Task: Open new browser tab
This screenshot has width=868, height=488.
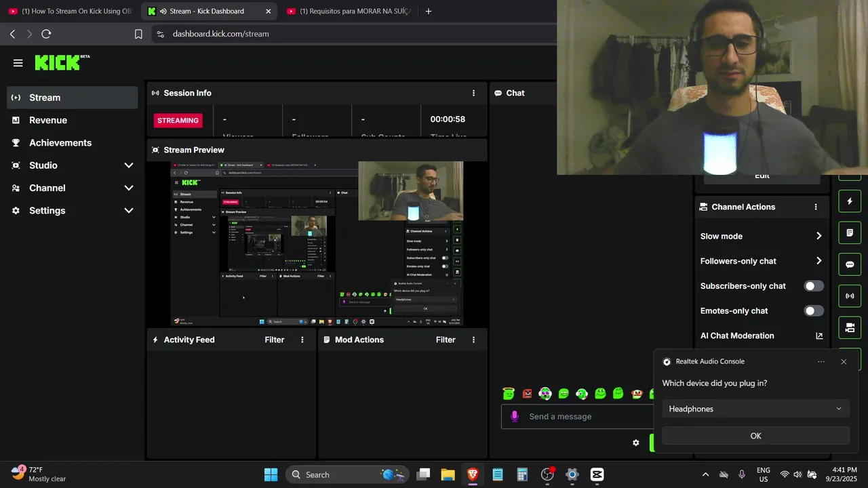Action: [428, 11]
